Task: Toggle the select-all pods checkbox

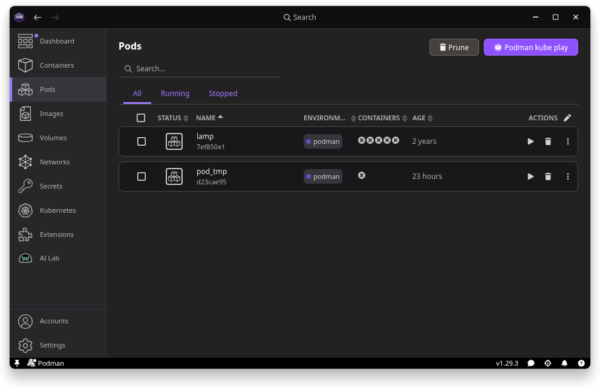Action: (141, 117)
